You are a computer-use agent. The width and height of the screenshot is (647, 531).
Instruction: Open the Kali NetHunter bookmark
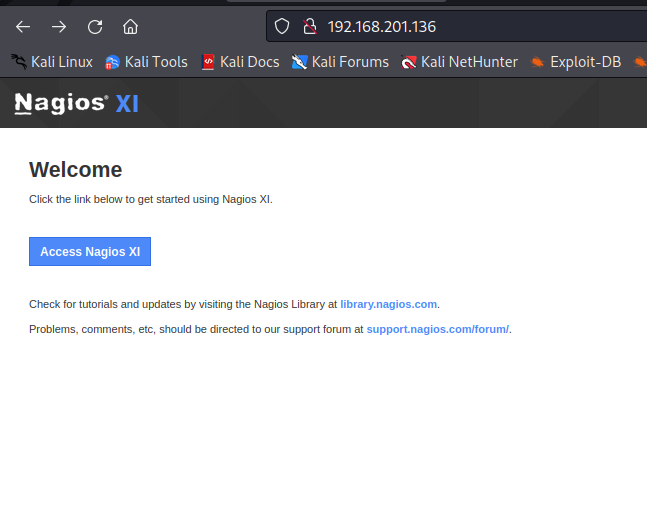[x=459, y=62]
